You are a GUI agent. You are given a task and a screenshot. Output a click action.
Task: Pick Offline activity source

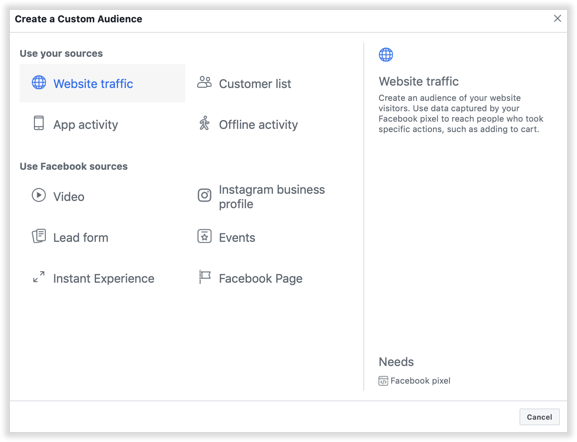pos(268,124)
